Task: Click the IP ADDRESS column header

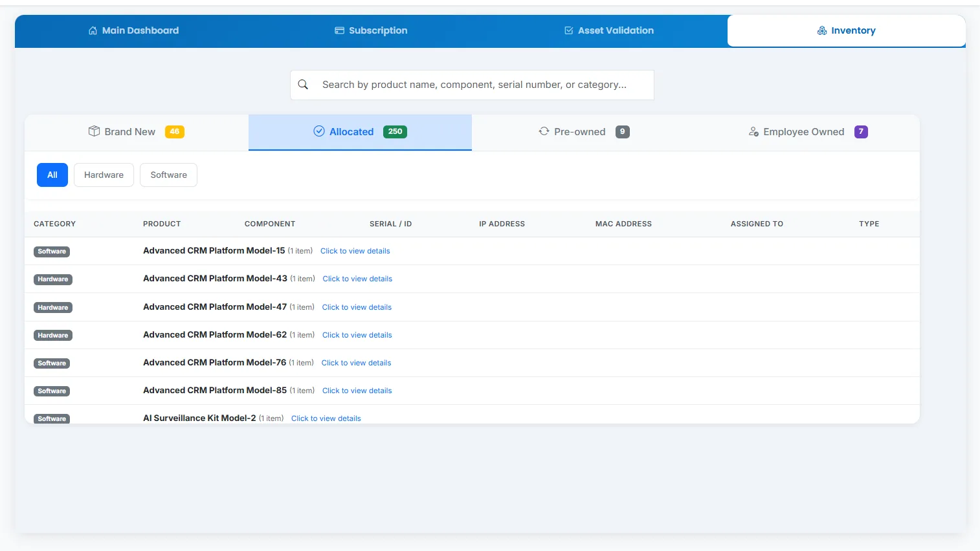Action: (502, 224)
